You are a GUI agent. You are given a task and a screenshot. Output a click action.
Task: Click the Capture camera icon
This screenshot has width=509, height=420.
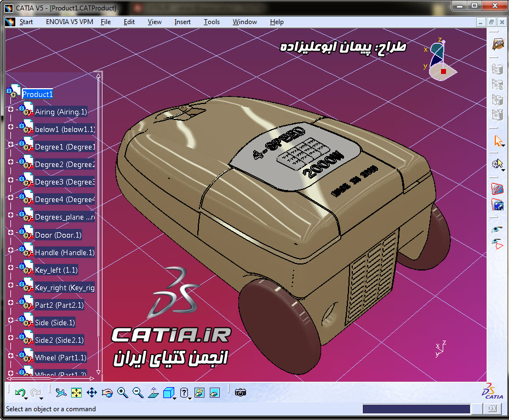click(x=241, y=393)
